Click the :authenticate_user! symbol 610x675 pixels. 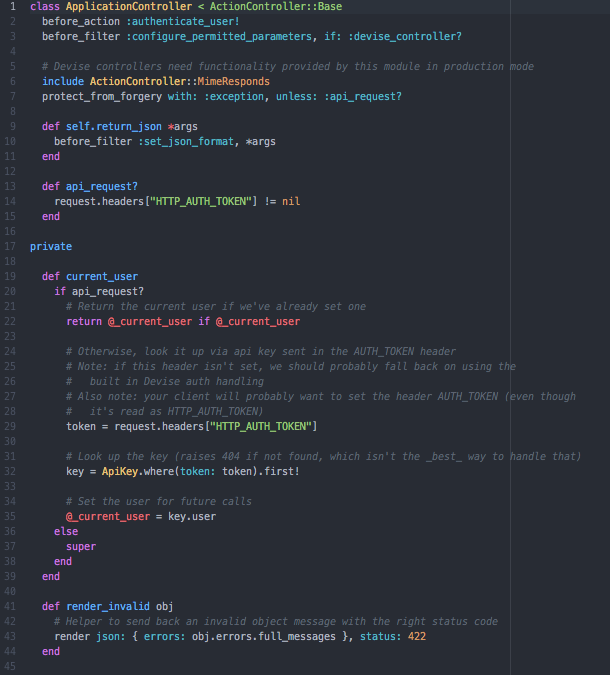pyautogui.click(x=183, y=22)
